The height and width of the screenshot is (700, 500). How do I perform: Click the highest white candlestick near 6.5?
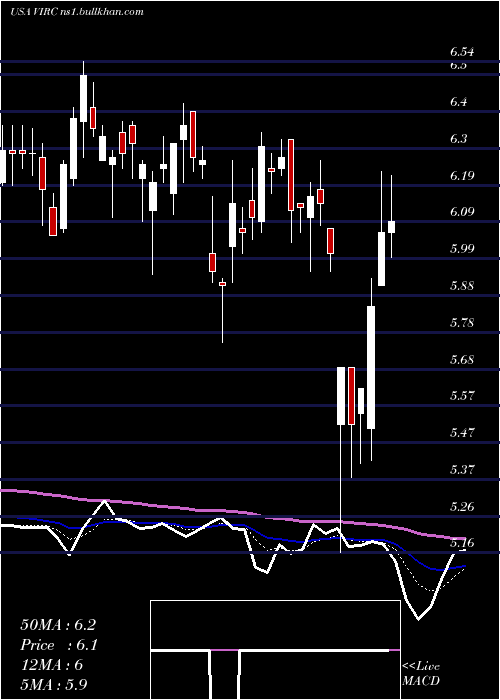pyautogui.click(x=83, y=98)
